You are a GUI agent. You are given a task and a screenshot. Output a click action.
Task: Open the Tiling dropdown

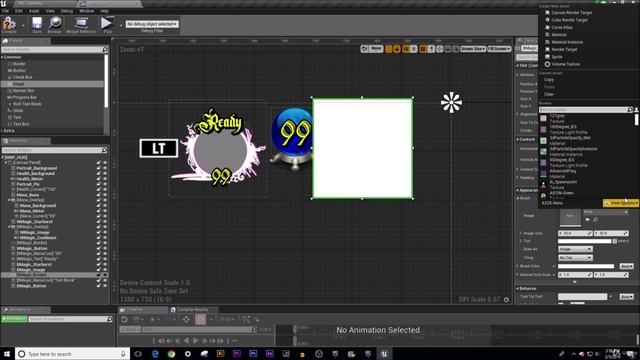tap(575, 258)
